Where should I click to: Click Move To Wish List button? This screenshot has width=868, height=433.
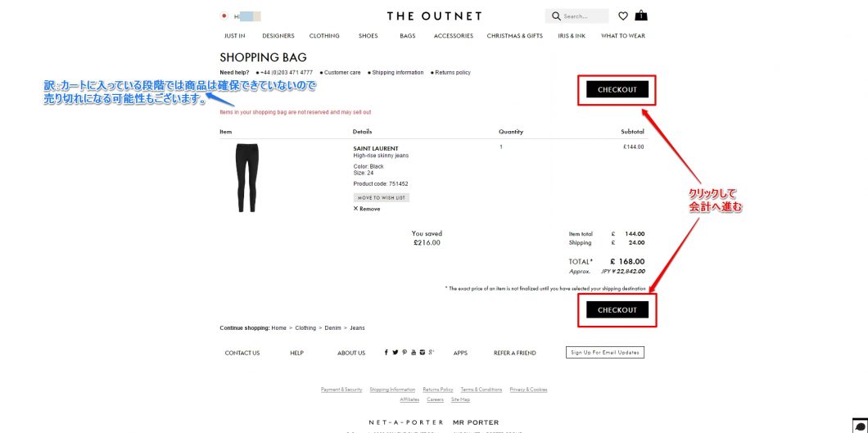point(382,197)
